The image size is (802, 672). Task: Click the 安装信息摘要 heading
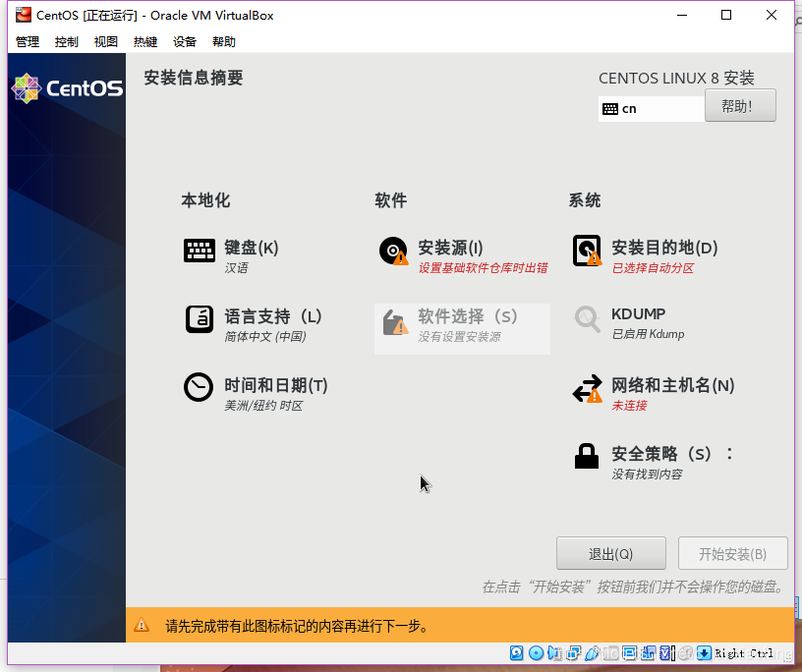point(194,78)
